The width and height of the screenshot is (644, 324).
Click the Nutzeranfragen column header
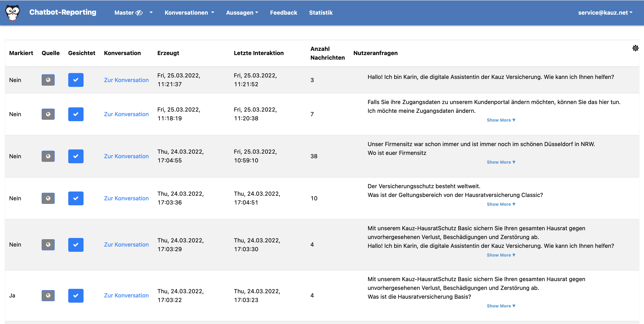coord(376,53)
